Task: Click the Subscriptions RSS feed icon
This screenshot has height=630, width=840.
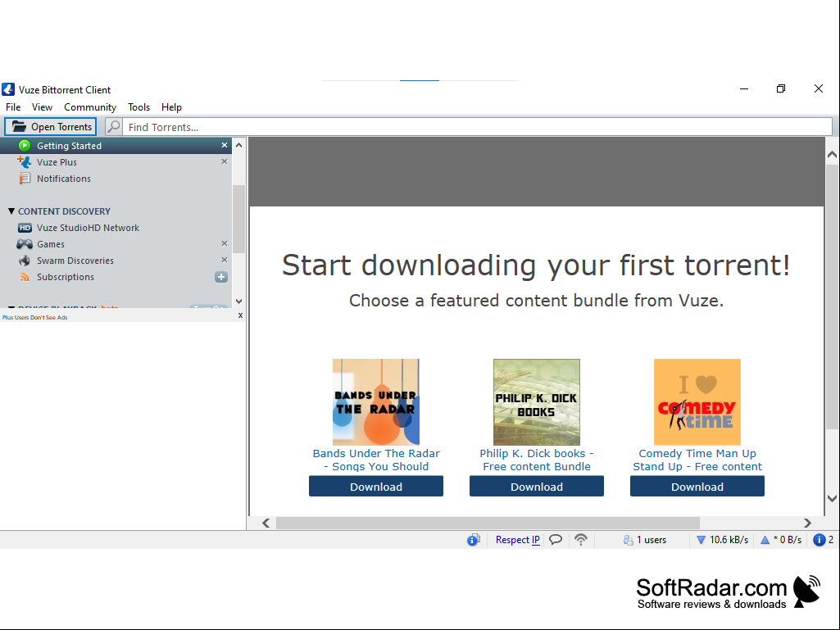Action: pos(25,277)
